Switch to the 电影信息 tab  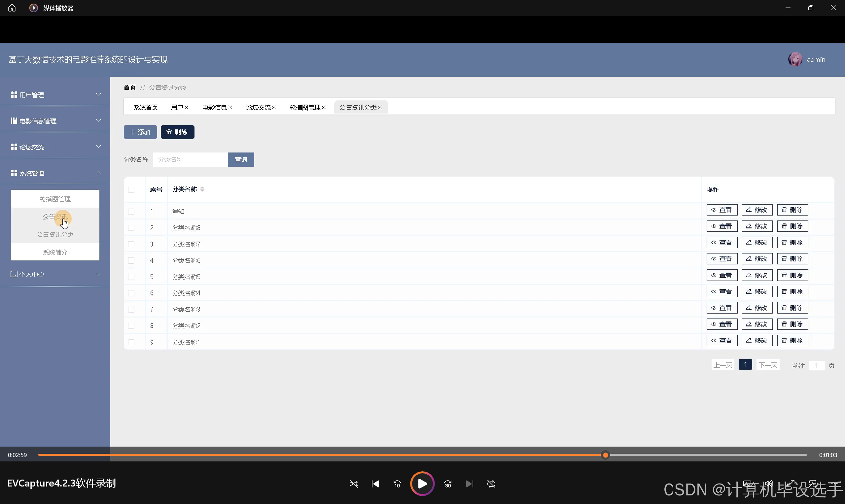pos(214,108)
